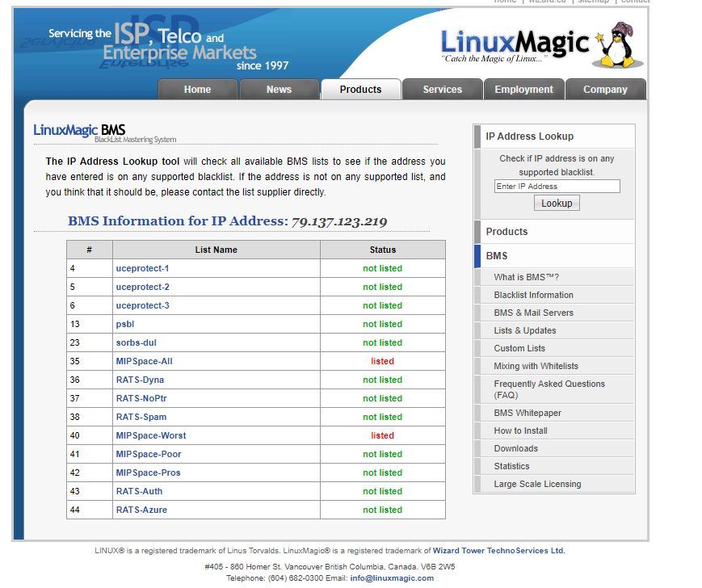Viewport: 702px width, 588px height.
Task: Open the Services tab
Action: [x=442, y=90]
